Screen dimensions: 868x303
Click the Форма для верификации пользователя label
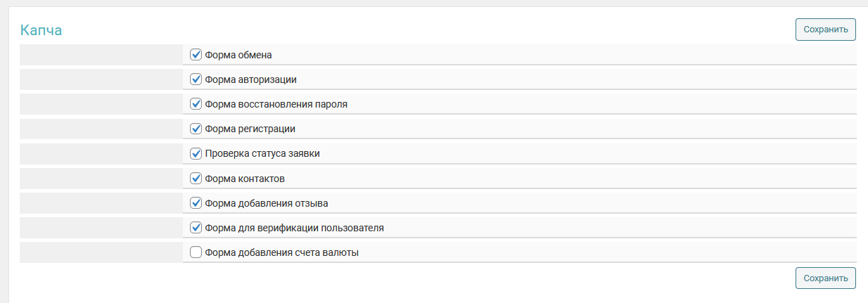[294, 228]
